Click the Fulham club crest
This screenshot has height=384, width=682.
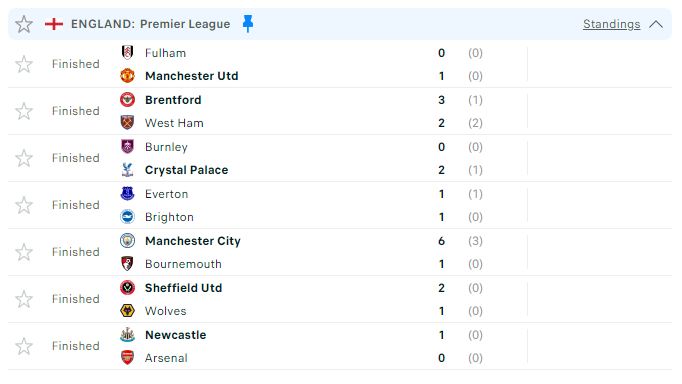(x=127, y=53)
